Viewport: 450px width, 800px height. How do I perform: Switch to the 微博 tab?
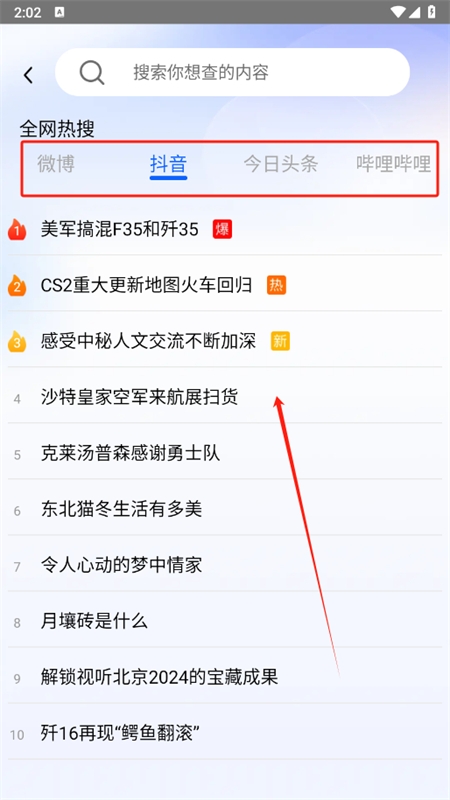56,164
